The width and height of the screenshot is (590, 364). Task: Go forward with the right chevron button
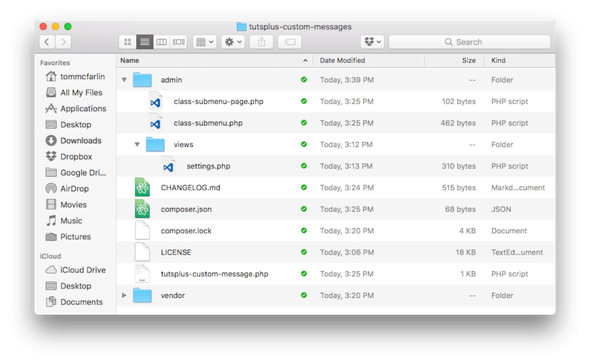pos(63,42)
